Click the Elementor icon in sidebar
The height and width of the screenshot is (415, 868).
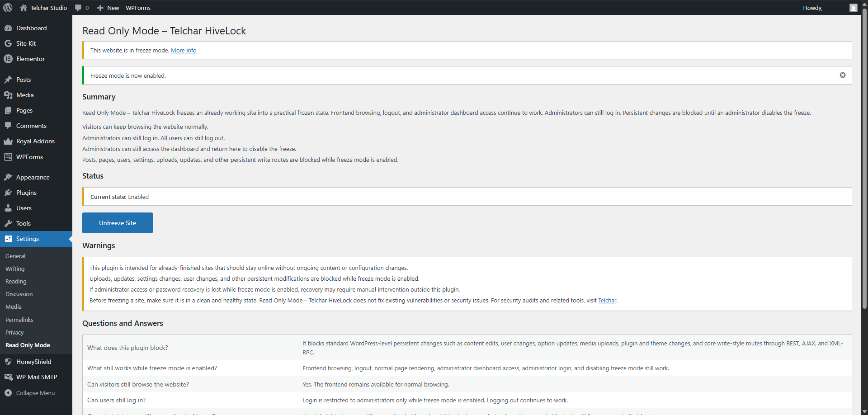tap(8, 59)
